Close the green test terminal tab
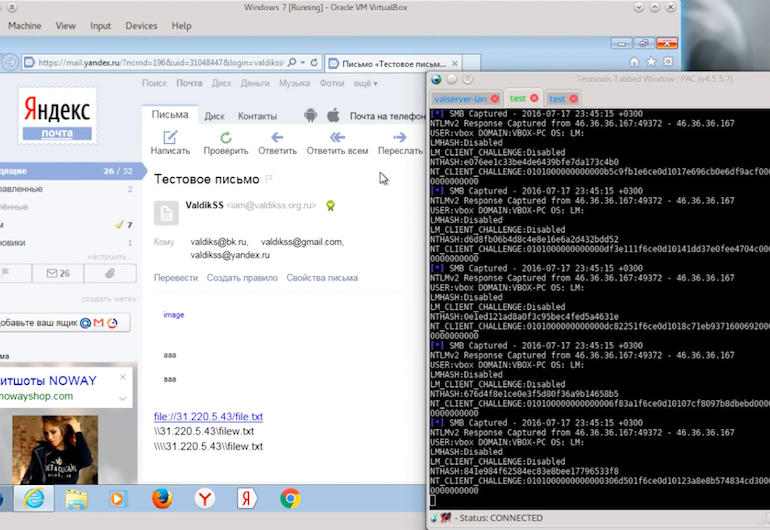 pos(534,98)
